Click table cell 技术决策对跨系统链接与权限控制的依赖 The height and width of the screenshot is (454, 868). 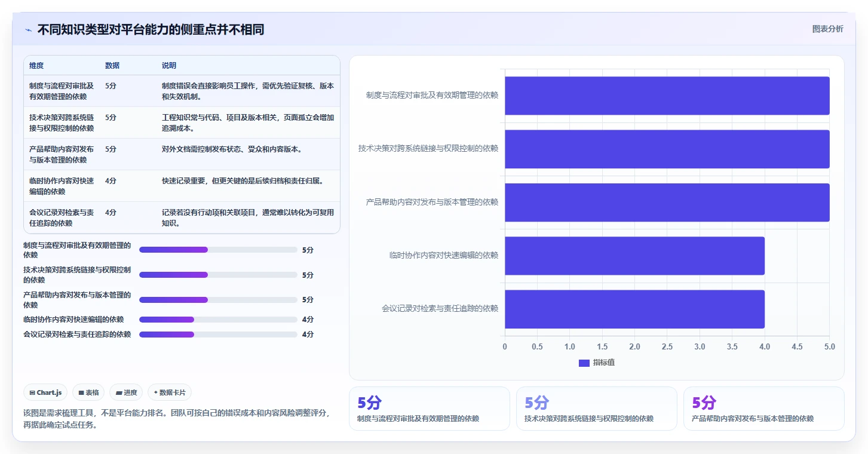[62, 122]
